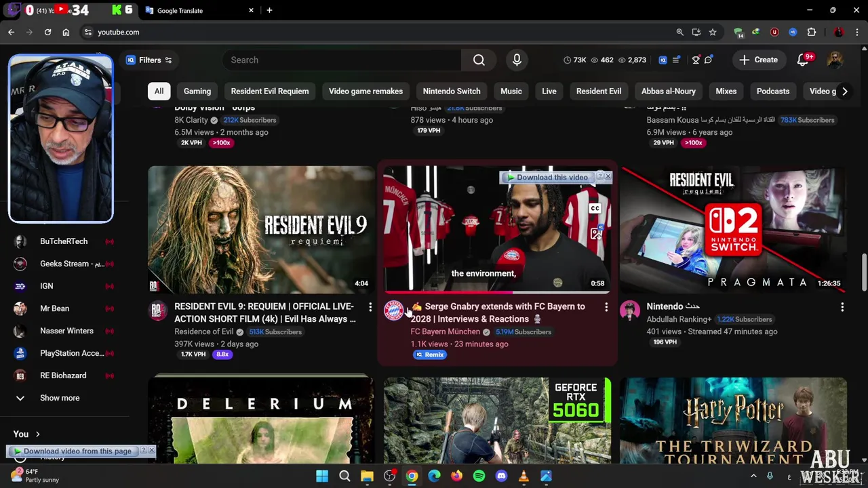
Task: Select the 'Nintendo Switch' chip
Action: [x=452, y=91]
